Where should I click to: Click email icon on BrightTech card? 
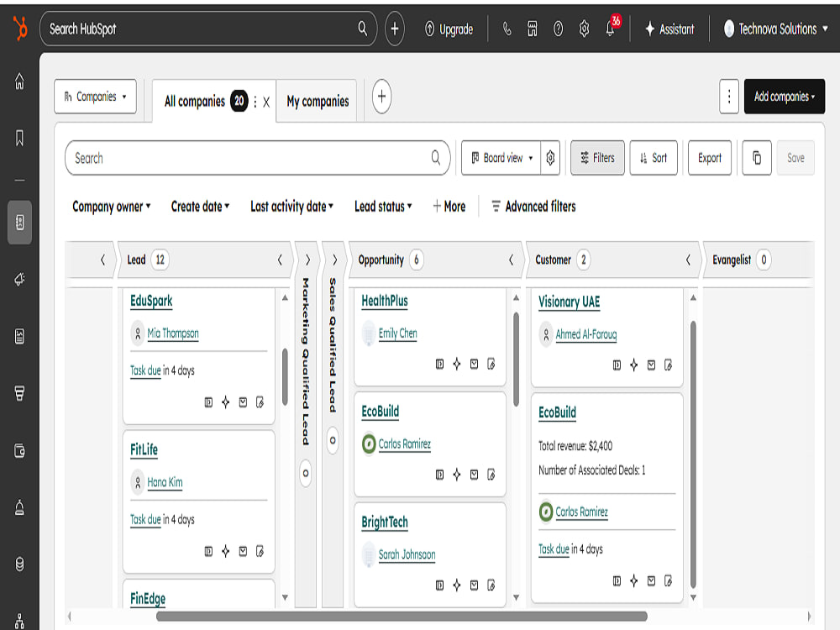click(x=474, y=585)
